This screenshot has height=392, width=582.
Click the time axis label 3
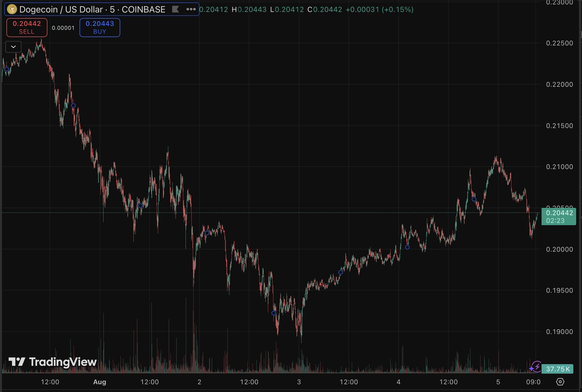point(299,382)
